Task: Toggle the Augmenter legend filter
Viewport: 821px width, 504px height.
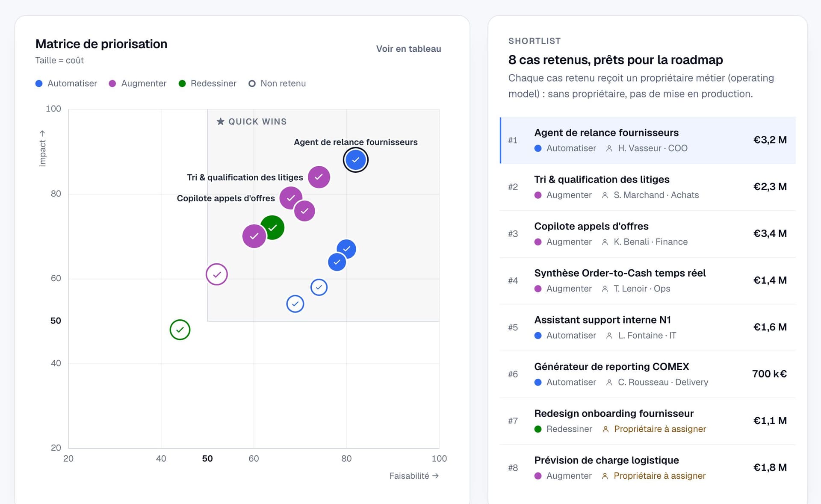Action: 138,83
